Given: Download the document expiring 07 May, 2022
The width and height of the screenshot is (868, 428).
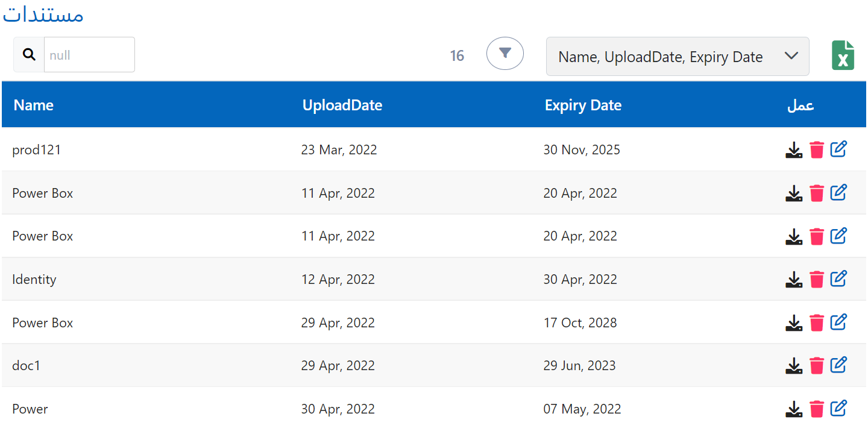Looking at the screenshot, I should pos(794,409).
